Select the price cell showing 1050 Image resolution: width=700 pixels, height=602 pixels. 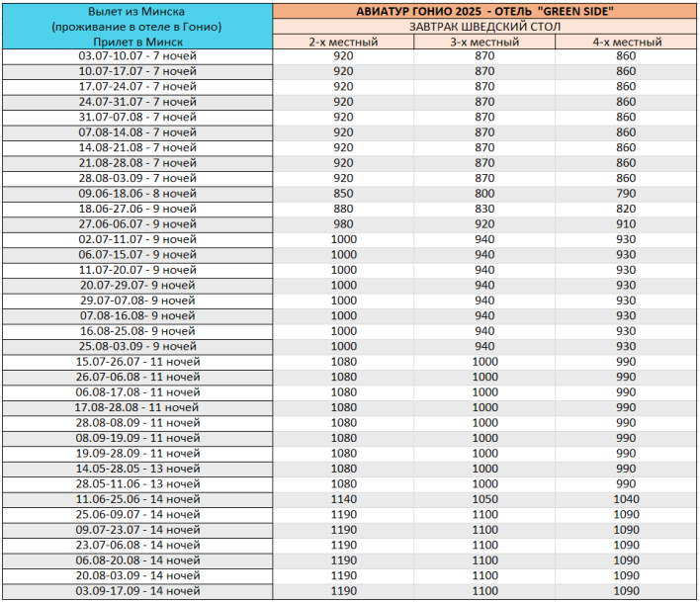pos(483,499)
